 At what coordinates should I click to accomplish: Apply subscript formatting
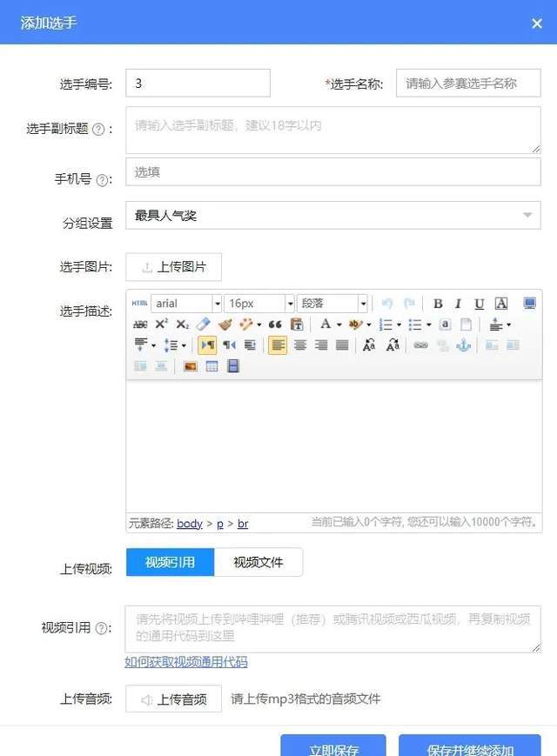(182, 324)
